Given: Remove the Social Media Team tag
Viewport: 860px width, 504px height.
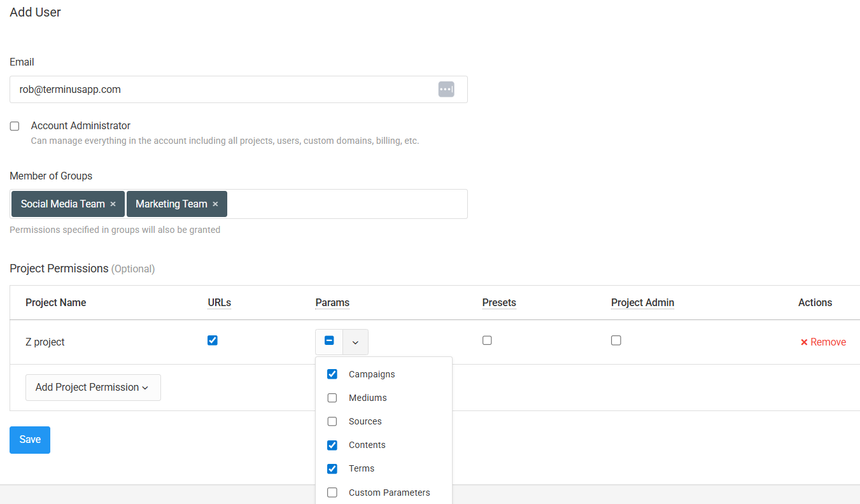Looking at the screenshot, I should [x=113, y=204].
